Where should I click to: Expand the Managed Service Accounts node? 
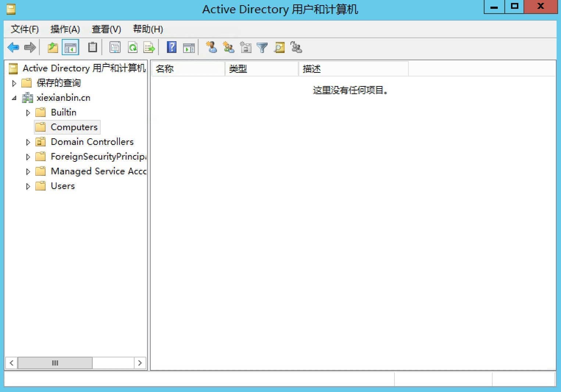coord(28,172)
